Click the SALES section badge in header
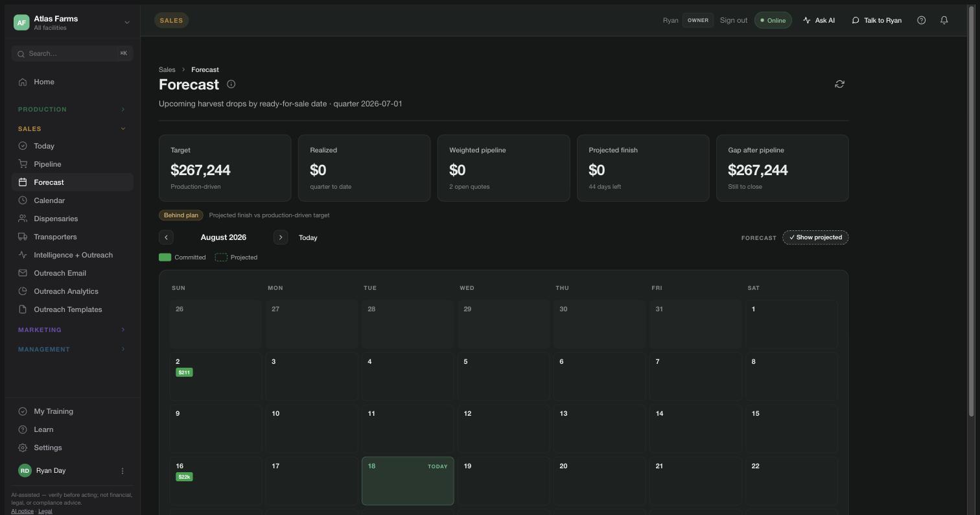Screen dimensions: 980x515 (171, 20)
